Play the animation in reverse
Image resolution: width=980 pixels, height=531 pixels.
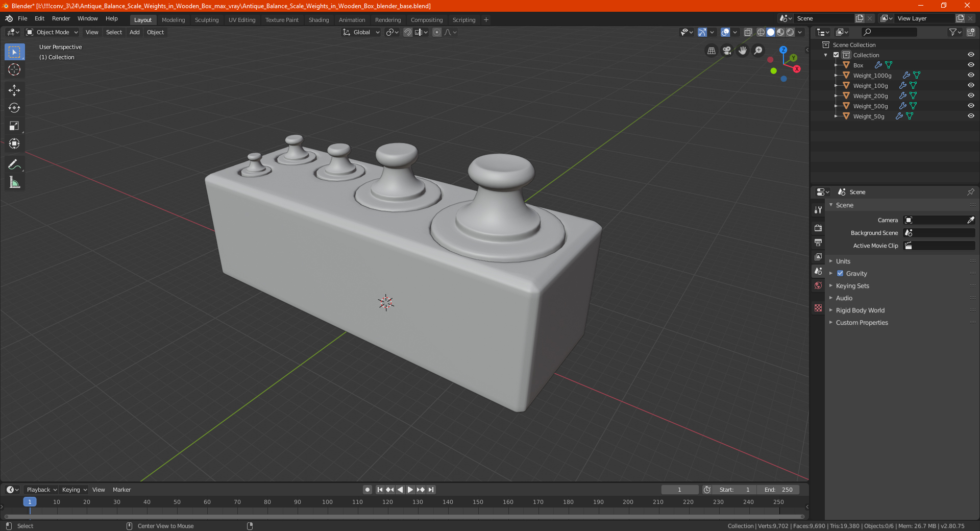click(x=400, y=490)
